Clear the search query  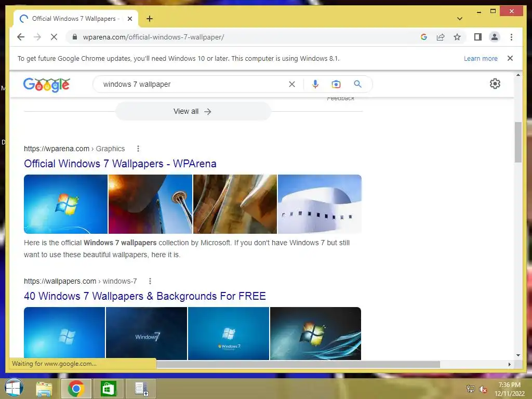291,84
